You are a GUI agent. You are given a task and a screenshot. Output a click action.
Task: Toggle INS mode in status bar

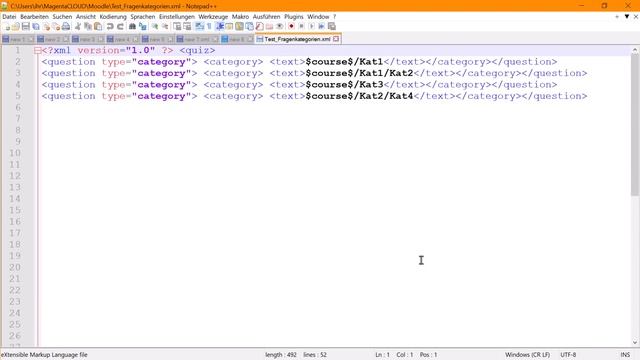(625, 355)
